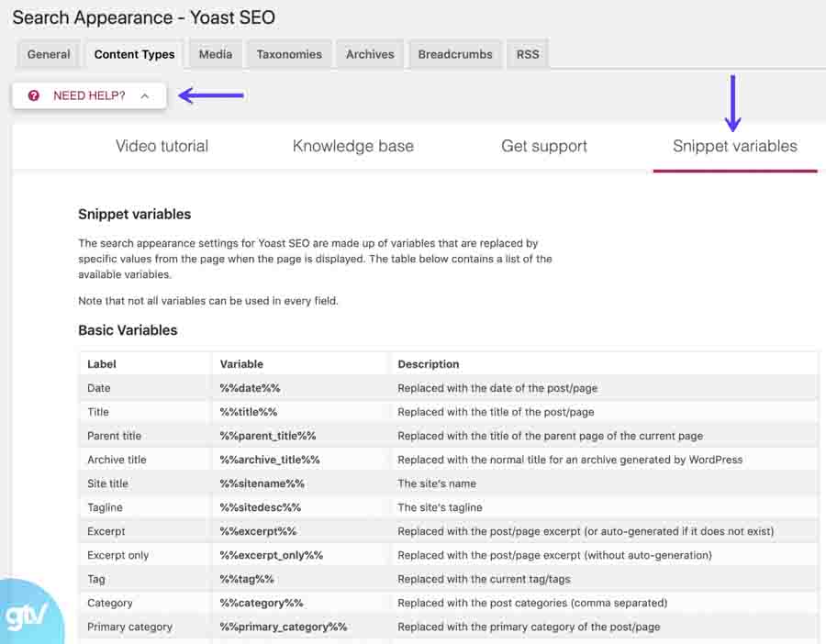The image size is (826, 644).
Task: Switch to the General tab
Action: tap(48, 54)
